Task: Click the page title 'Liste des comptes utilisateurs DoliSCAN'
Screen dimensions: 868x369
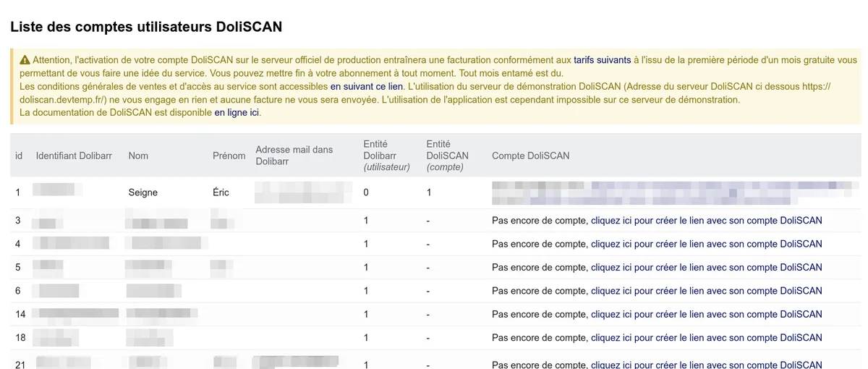Action: click(145, 27)
